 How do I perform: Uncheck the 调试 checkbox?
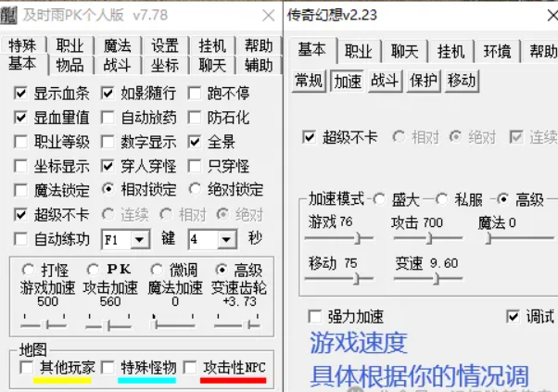pos(513,316)
